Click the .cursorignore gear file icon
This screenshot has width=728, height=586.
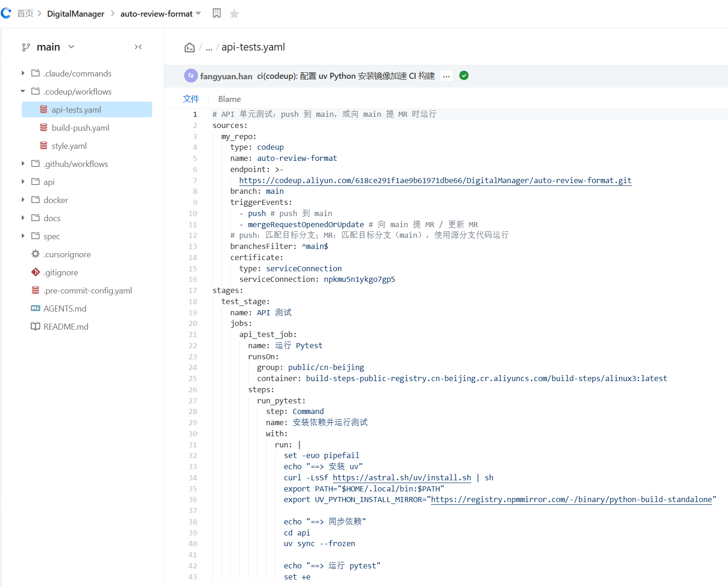pyautogui.click(x=35, y=254)
